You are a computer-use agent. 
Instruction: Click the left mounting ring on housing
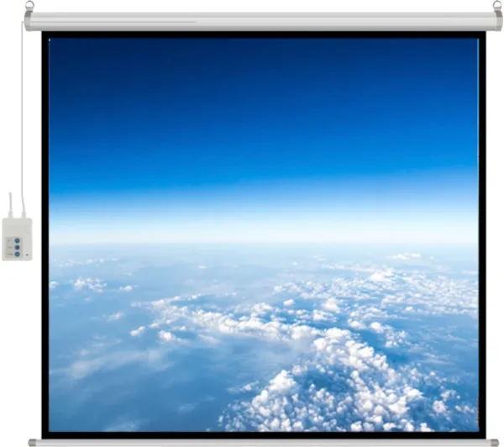(30, 6)
